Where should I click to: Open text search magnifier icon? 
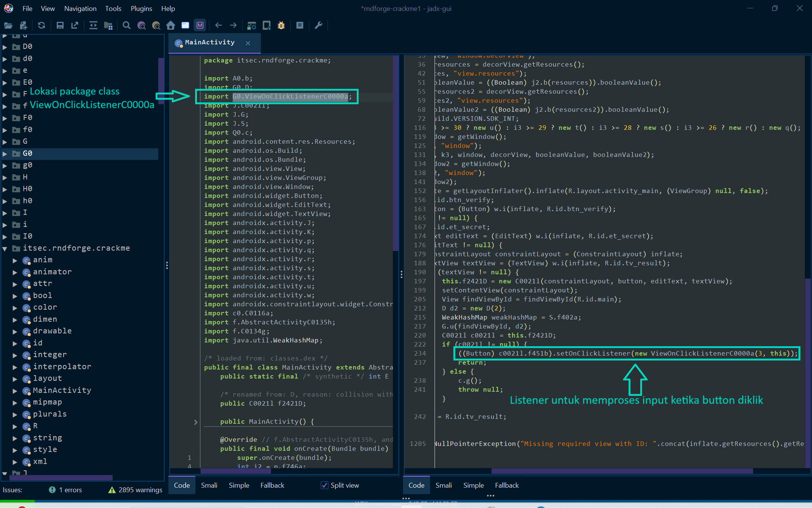[127, 25]
